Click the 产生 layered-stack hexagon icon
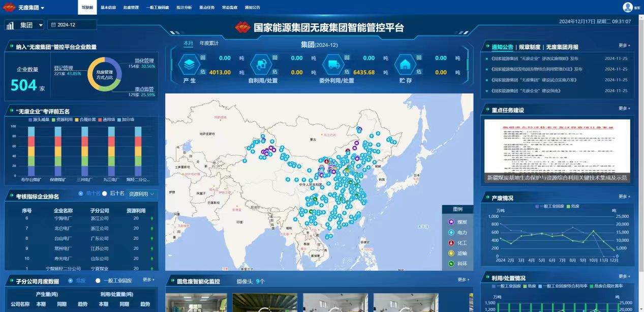This screenshot has height=312, width=644. point(189,65)
